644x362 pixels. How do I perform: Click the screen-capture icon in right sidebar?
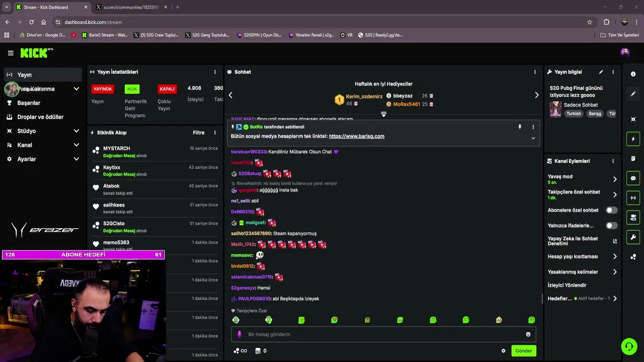633,119
